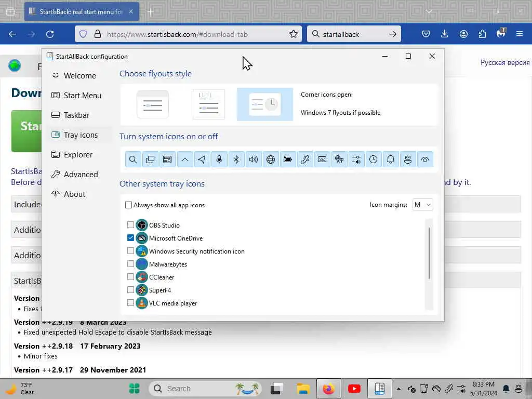Open the About section

pyautogui.click(x=78, y=194)
